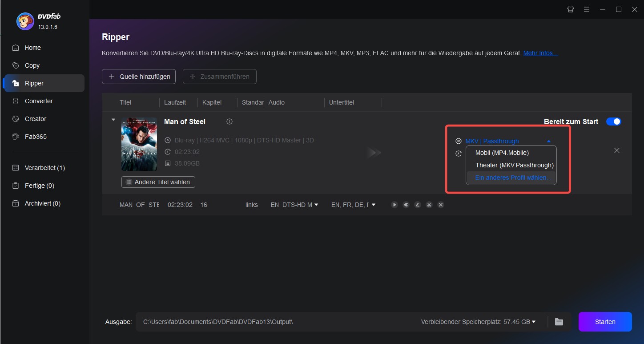
Task: Open the video edit pencil icon
Action: (x=418, y=205)
